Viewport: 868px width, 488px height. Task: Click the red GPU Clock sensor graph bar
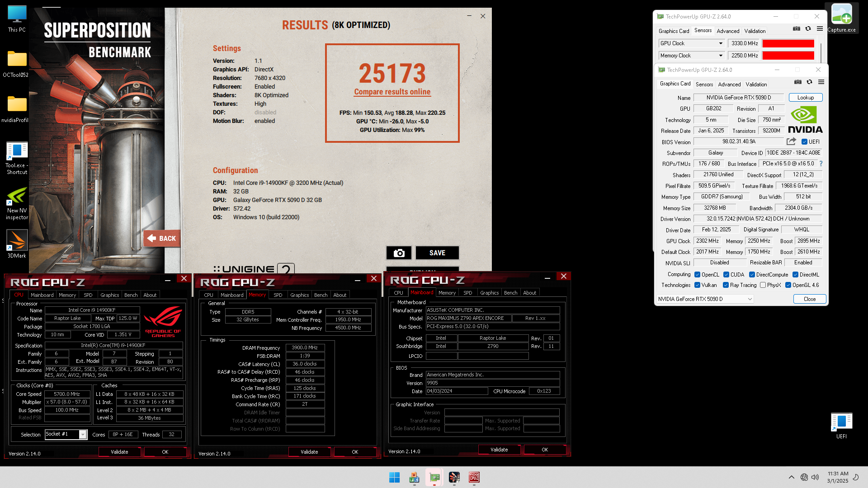(x=788, y=43)
